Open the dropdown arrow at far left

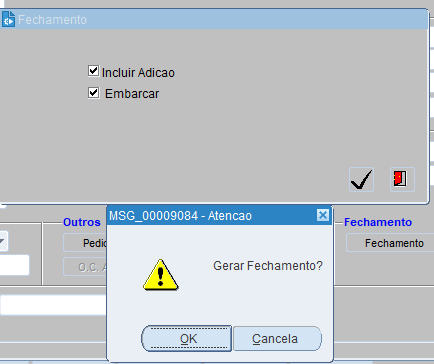3,241
